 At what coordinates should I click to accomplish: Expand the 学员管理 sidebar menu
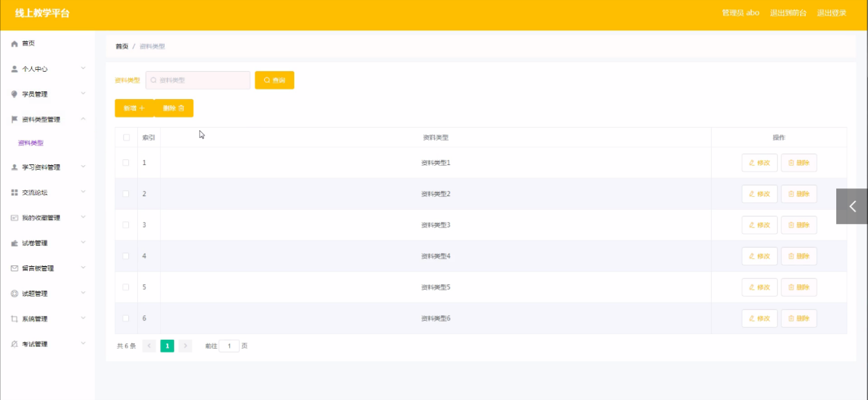point(48,94)
